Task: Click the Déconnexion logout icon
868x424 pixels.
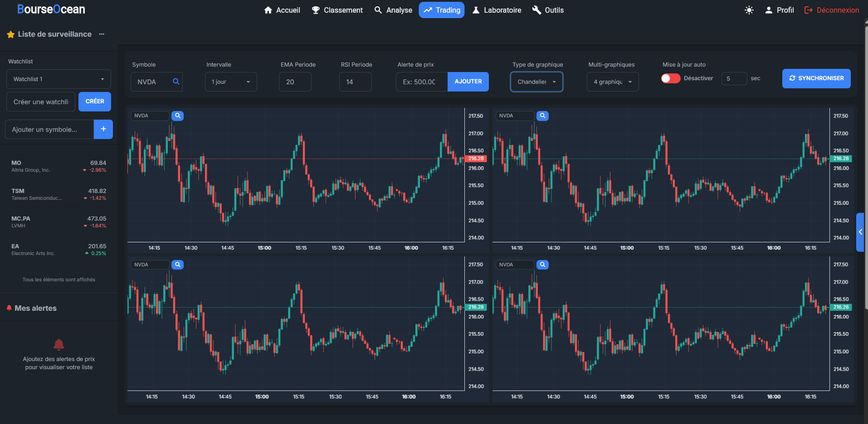Action: 809,10
